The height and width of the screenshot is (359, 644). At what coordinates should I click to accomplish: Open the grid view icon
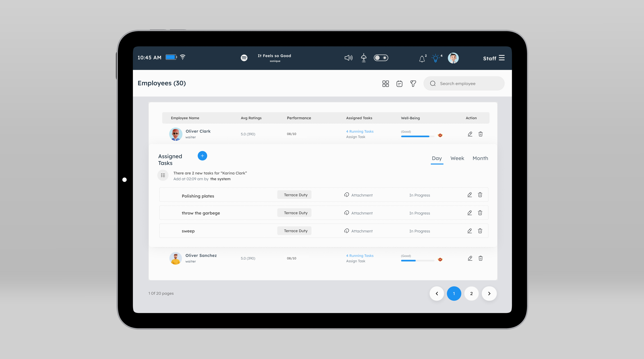coord(386,84)
